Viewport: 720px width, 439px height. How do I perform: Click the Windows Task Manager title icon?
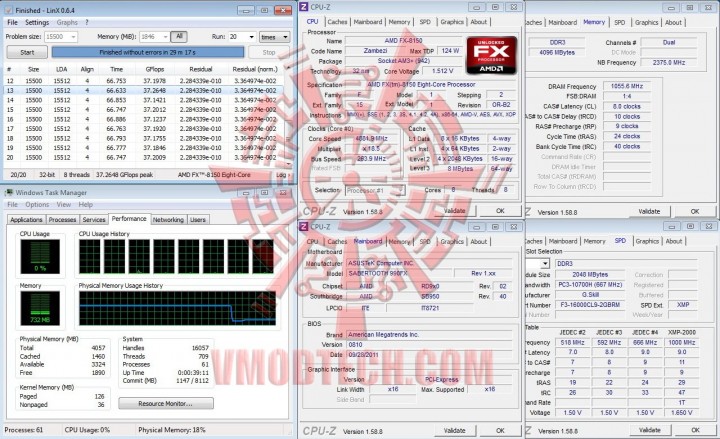[9, 192]
